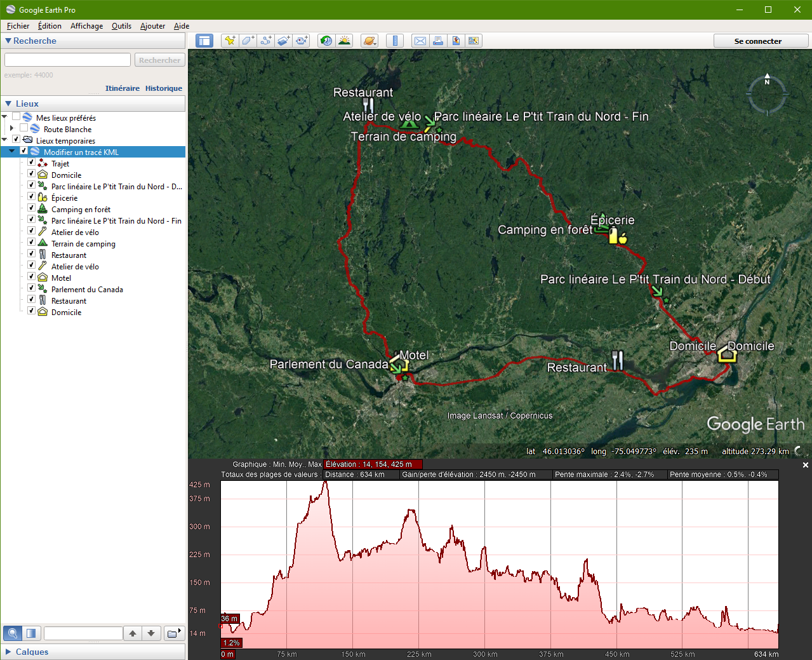
Task: Collapse the Lieux panel header
Action: 8,104
